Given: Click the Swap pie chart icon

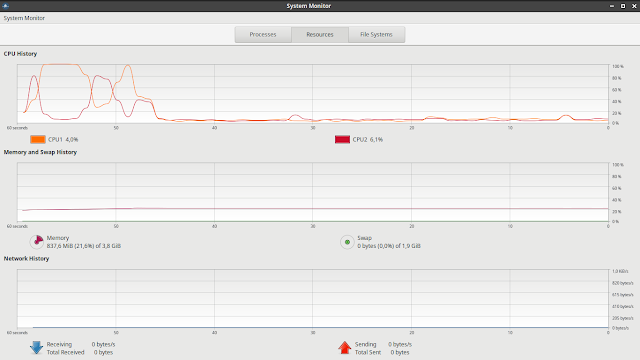Looking at the screenshot, I should (347, 242).
